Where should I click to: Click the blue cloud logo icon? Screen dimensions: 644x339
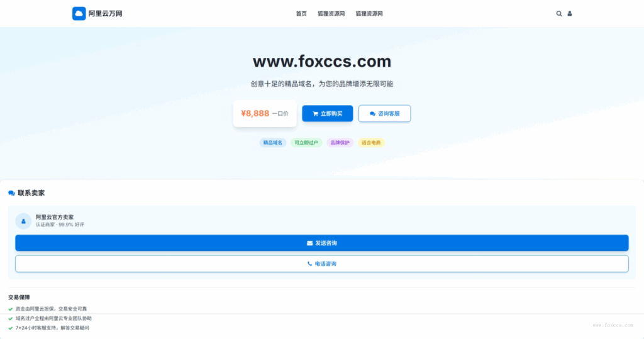pos(79,14)
